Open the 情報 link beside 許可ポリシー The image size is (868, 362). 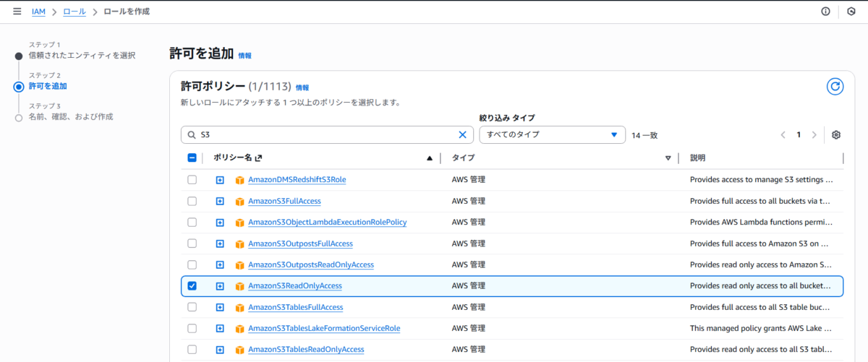click(x=302, y=87)
